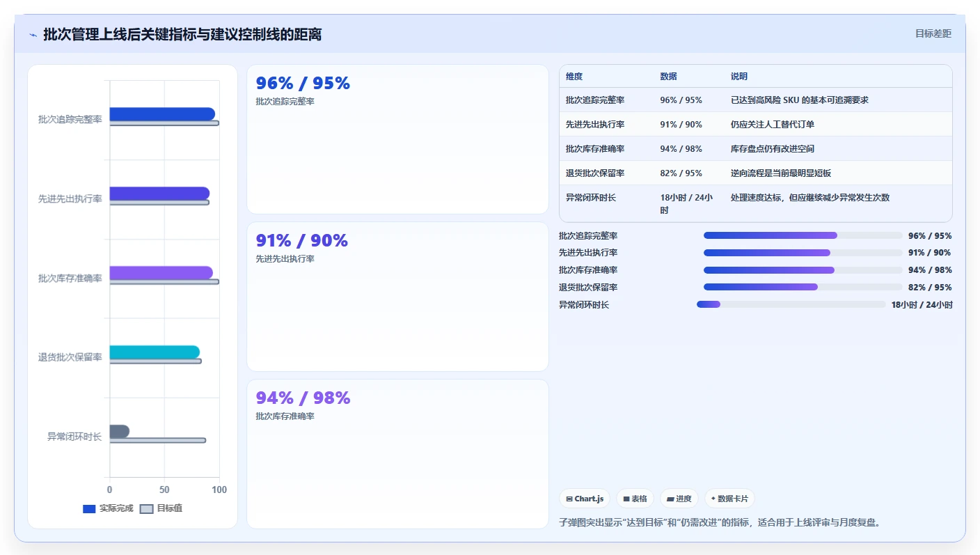Select the cyan 退货批次保留率 actual bar in chart
This screenshot has height=555, width=980.
(x=155, y=352)
